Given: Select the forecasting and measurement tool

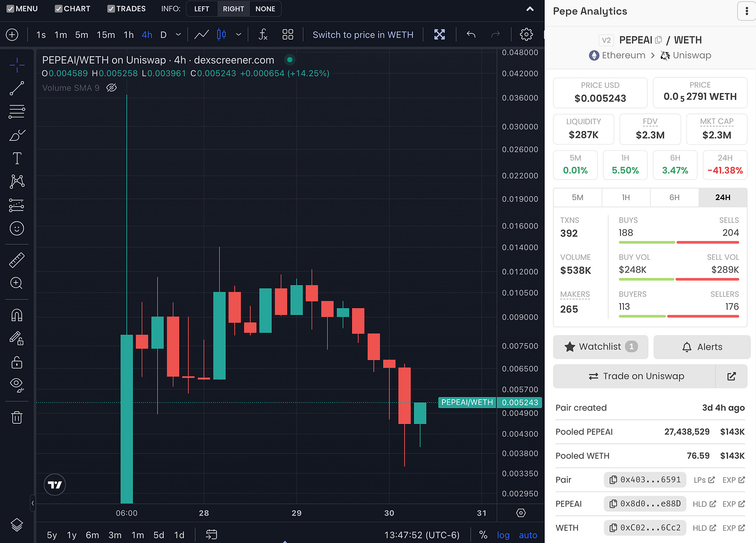Looking at the screenshot, I should 17,205.
